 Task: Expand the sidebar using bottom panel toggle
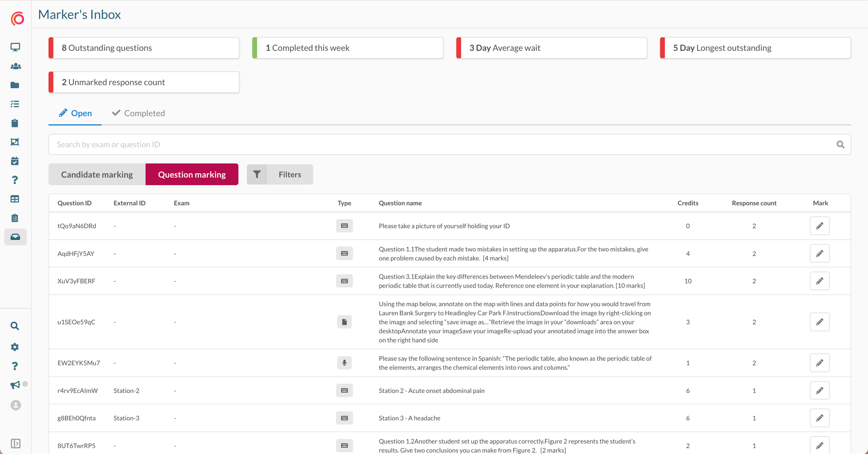15,443
